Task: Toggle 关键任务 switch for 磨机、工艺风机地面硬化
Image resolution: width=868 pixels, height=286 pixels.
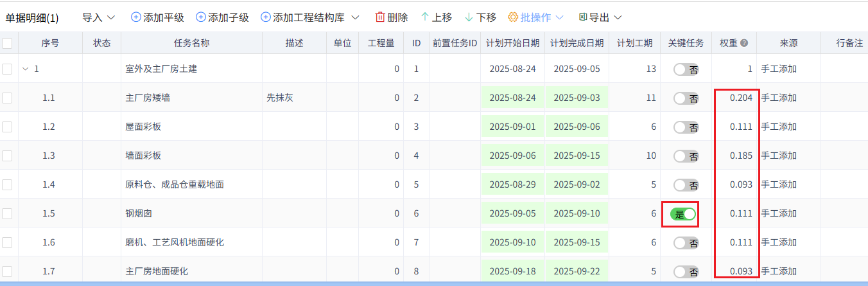Action: coord(686,243)
